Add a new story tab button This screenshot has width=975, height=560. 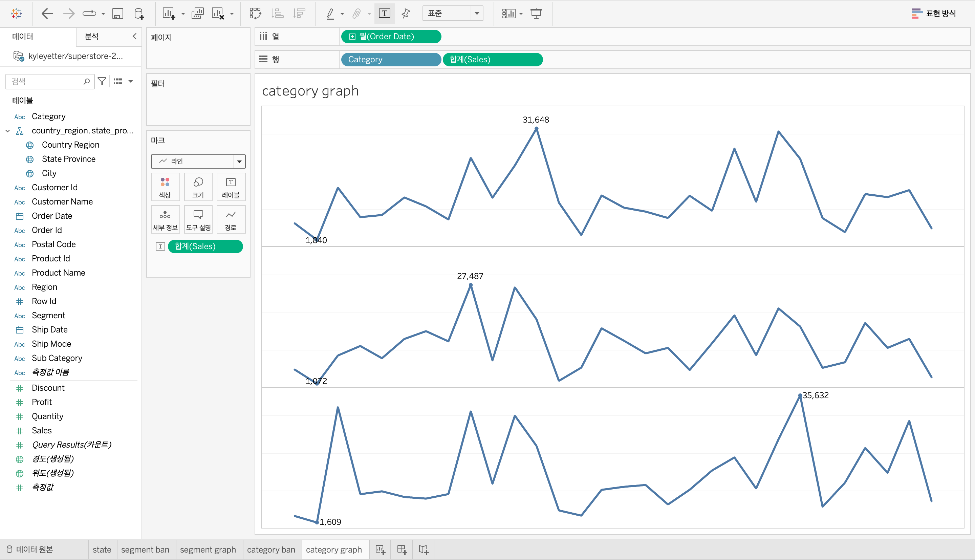424,549
